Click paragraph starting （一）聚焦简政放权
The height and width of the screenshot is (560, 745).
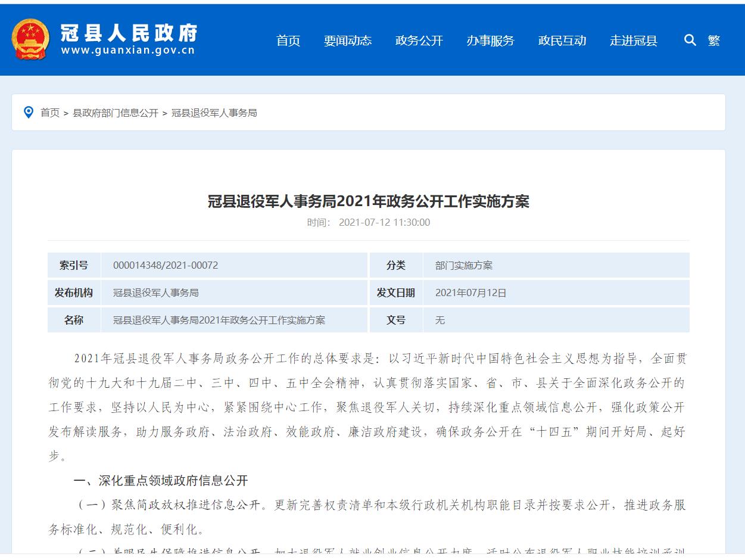(367, 517)
